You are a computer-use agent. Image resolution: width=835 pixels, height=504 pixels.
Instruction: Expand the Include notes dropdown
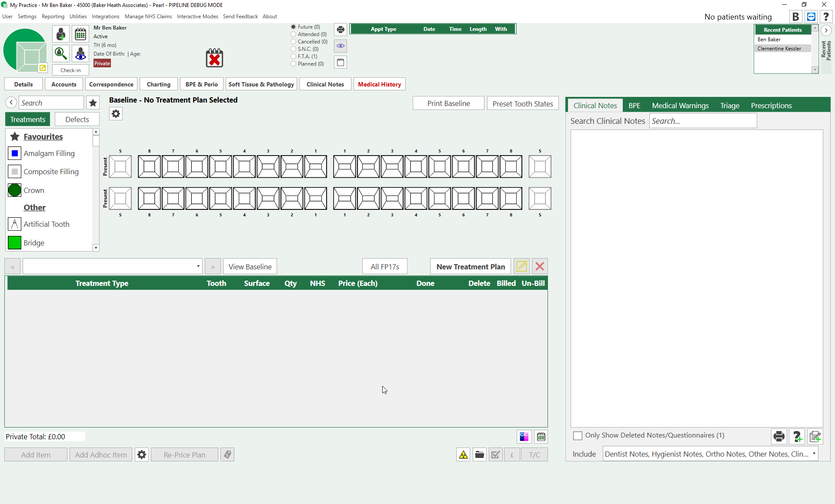click(x=814, y=454)
